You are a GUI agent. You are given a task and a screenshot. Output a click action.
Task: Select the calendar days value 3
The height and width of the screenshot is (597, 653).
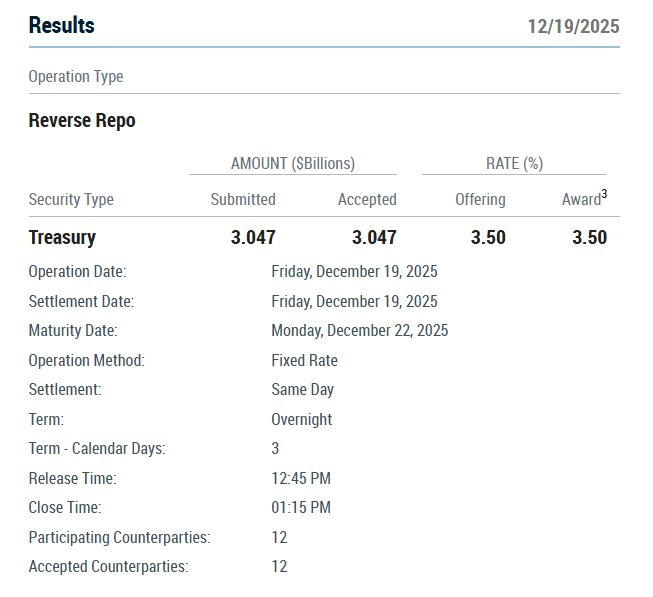pyautogui.click(x=275, y=449)
